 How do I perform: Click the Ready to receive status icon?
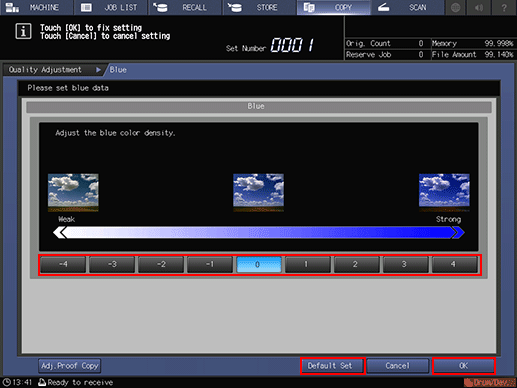[42, 382]
